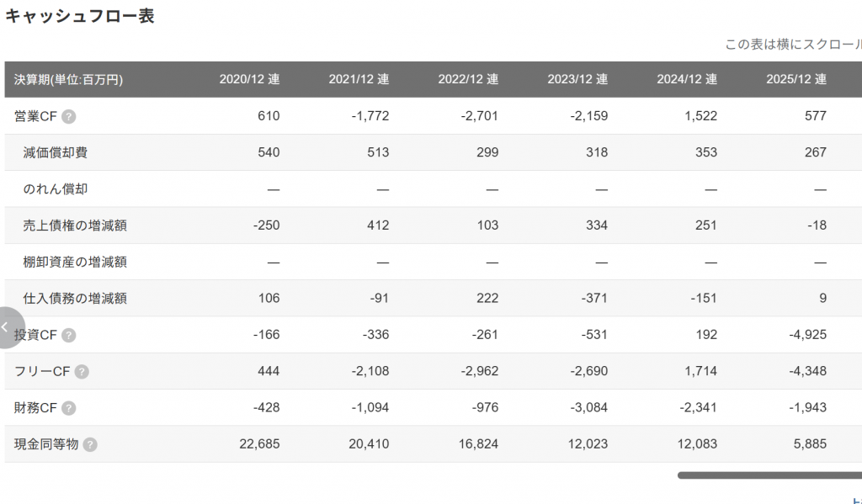Click the question mark beside フリーCF
862x504 pixels.
tap(82, 371)
